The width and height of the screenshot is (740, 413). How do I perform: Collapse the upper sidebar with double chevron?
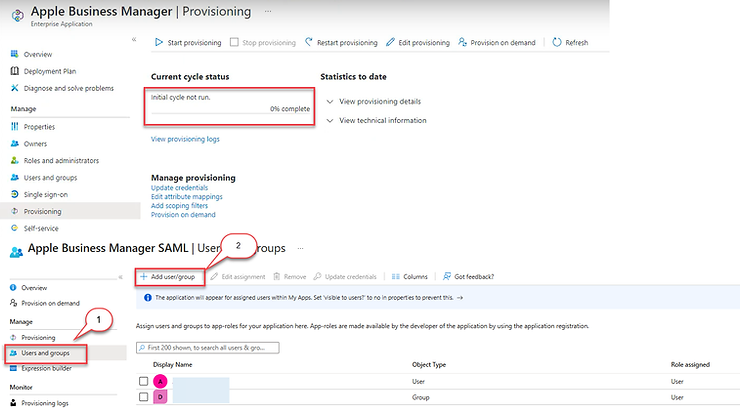134,40
